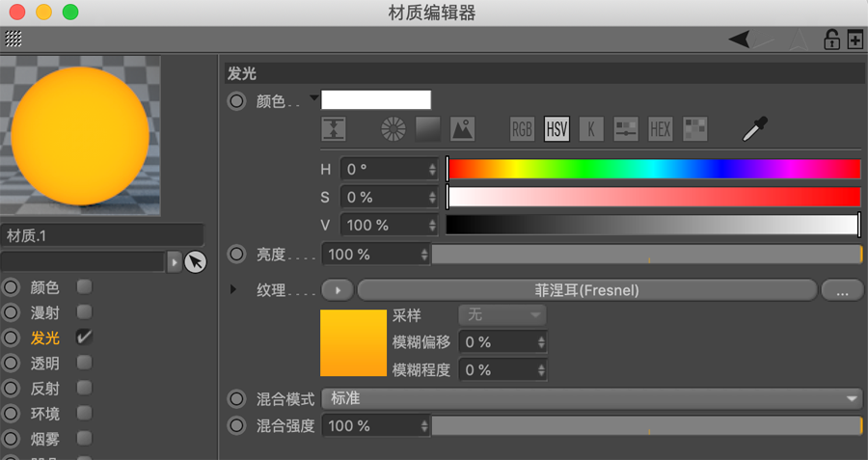Click the lock icon in top toolbar

pos(829,40)
